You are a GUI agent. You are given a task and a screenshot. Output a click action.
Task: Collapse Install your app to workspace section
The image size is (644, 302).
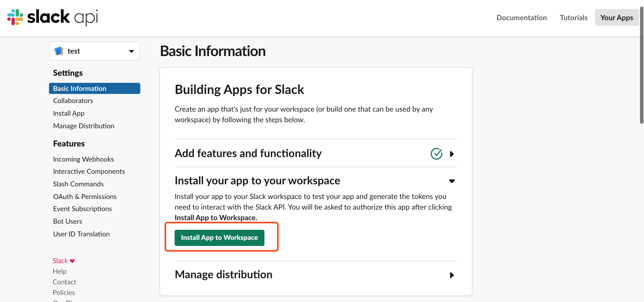[452, 181]
